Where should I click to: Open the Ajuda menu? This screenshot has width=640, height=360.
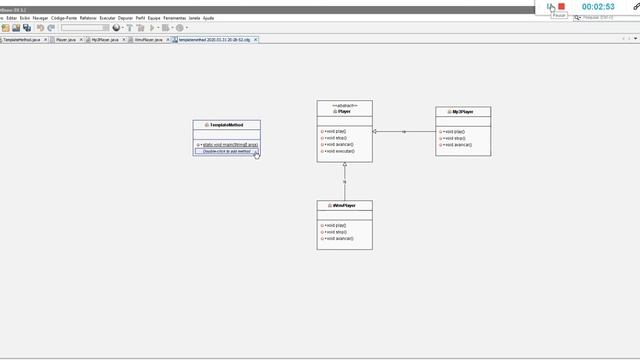pyautogui.click(x=208, y=18)
